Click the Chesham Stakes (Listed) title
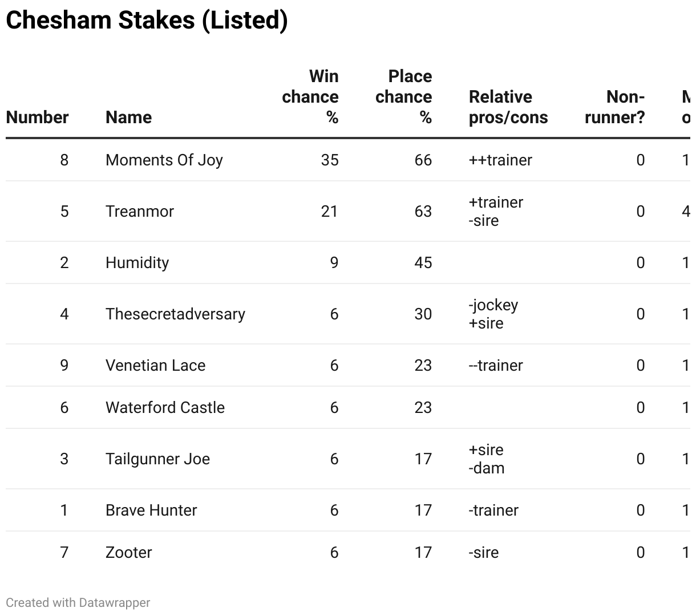Viewport: 696px width, 616px height. (147, 21)
